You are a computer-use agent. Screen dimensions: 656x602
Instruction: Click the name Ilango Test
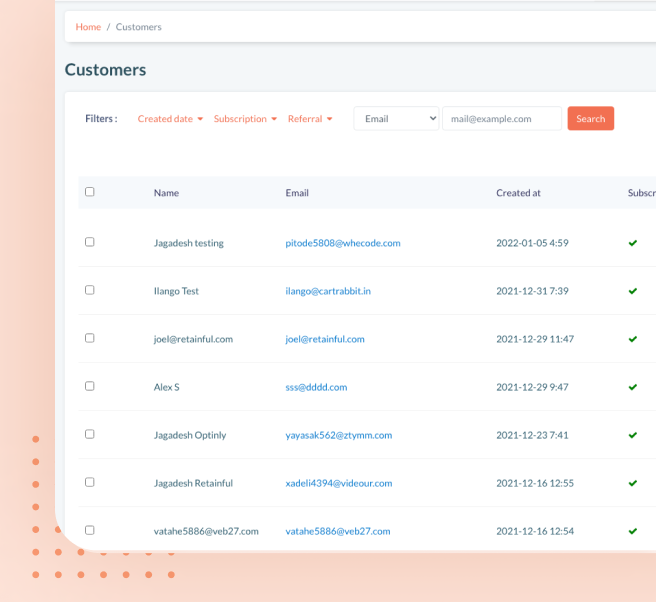click(x=176, y=291)
